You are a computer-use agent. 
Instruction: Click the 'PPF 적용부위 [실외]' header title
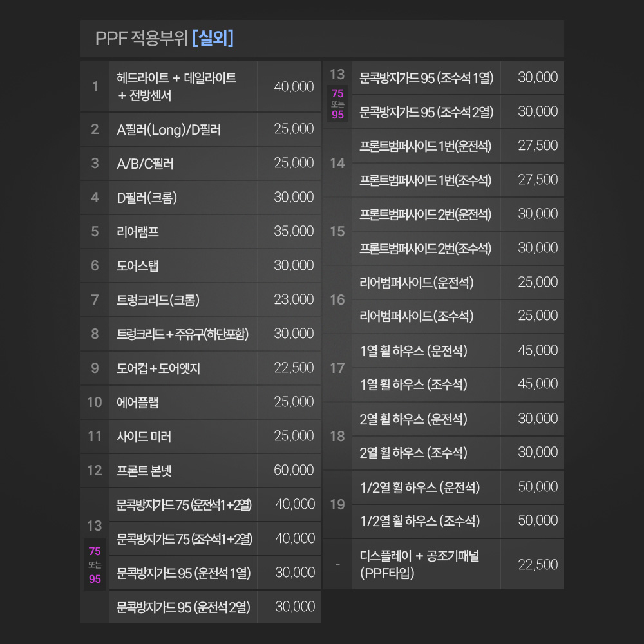164,38
